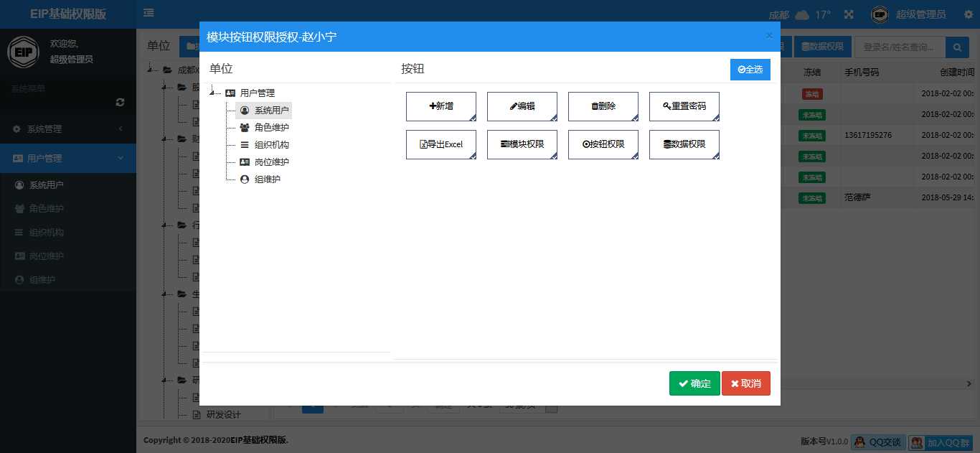Toggle the 新增 button permission
The width and height of the screenshot is (980, 453).
(441, 106)
